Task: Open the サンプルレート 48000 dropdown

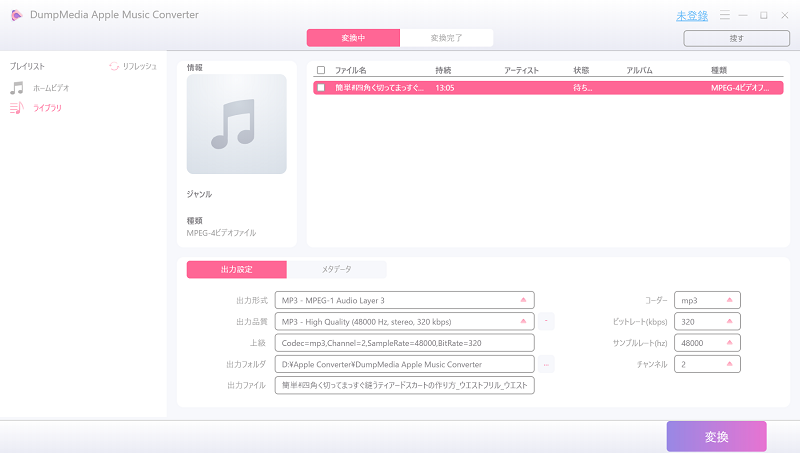Action: point(707,343)
